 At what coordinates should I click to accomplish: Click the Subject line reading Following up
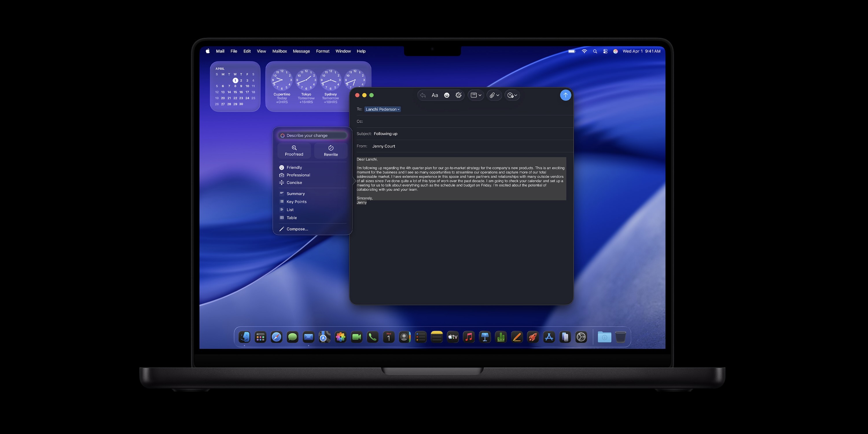tap(385, 133)
